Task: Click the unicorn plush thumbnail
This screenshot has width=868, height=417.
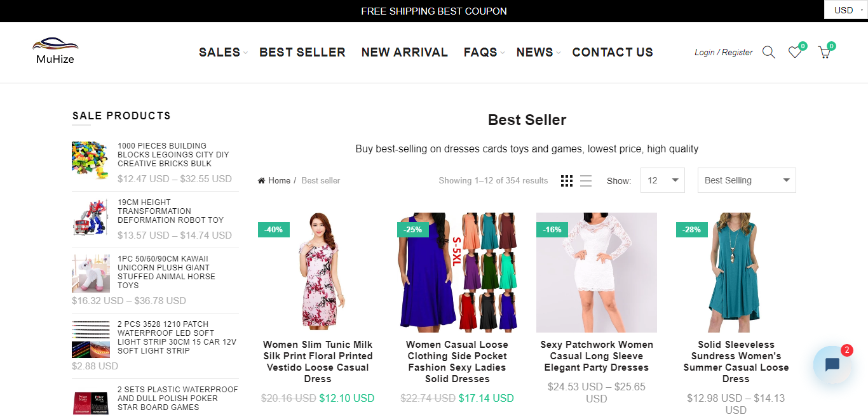Action: coord(91,274)
